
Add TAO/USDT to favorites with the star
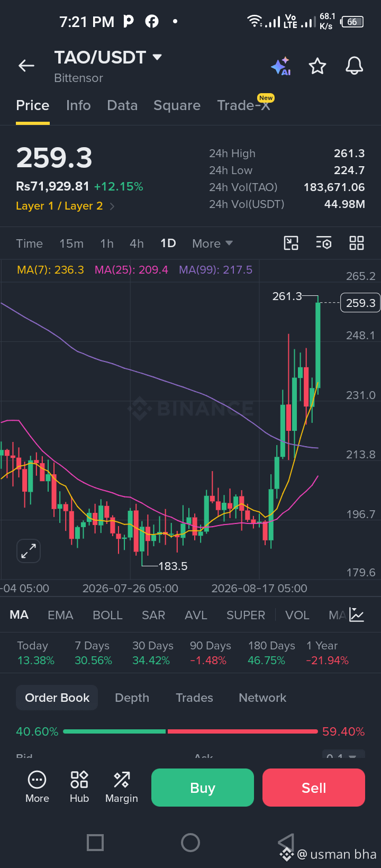317,66
